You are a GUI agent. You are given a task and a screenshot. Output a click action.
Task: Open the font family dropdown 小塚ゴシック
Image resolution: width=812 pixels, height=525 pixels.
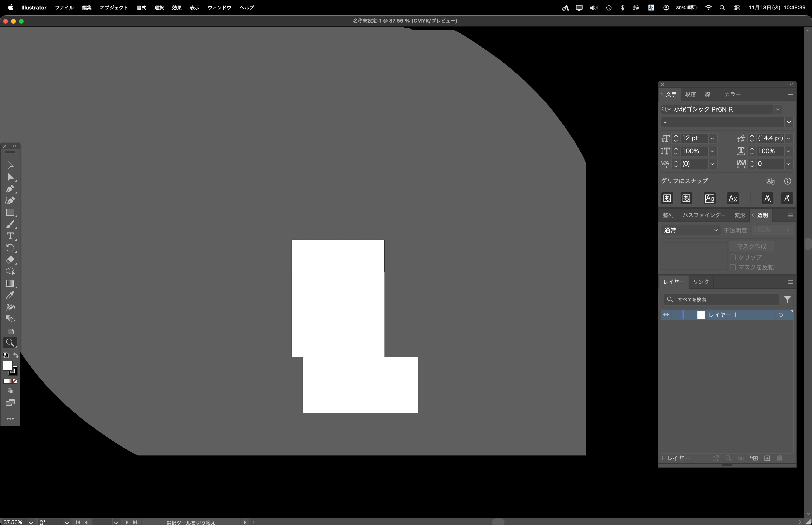(x=777, y=109)
